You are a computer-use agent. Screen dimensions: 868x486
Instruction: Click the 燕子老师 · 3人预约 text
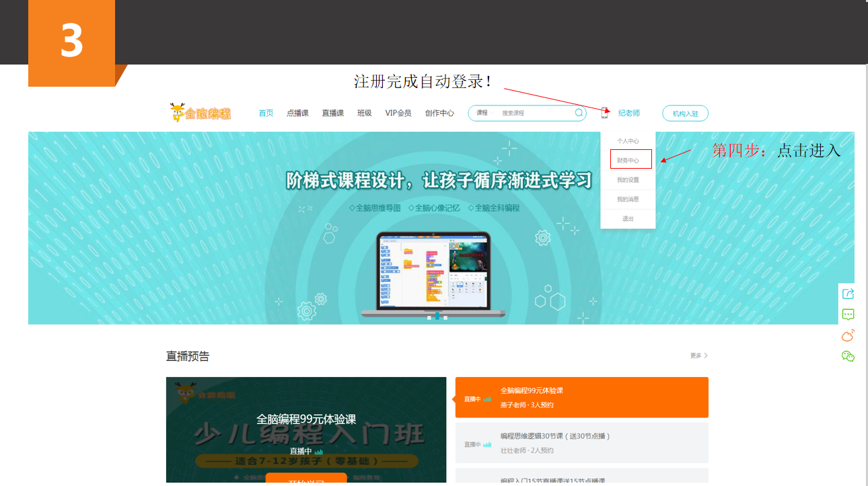click(x=527, y=405)
